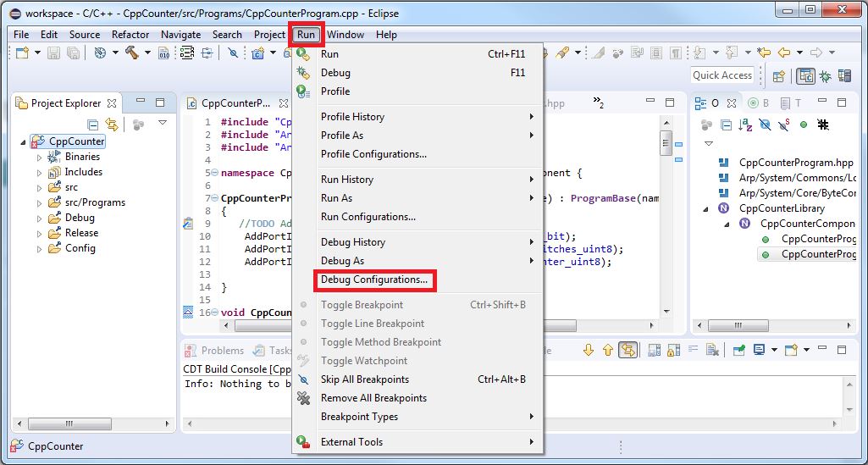868x465 pixels.
Task: Open dropdown arrow next to New icon
Action: (x=37, y=53)
